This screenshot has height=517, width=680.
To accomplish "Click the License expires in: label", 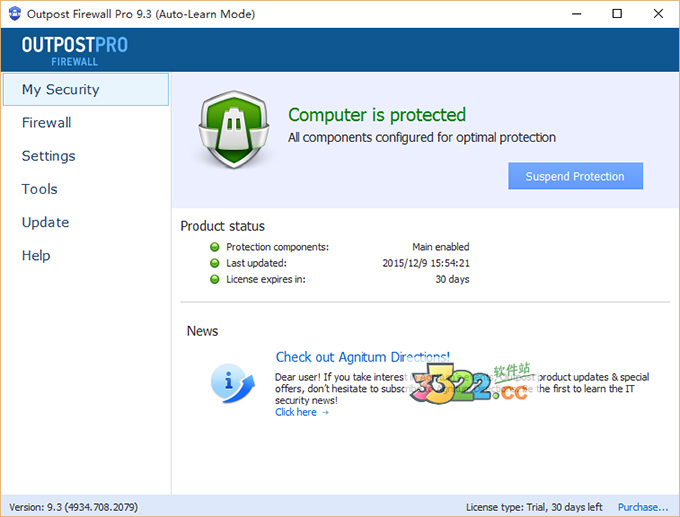I will [x=266, y=279].
